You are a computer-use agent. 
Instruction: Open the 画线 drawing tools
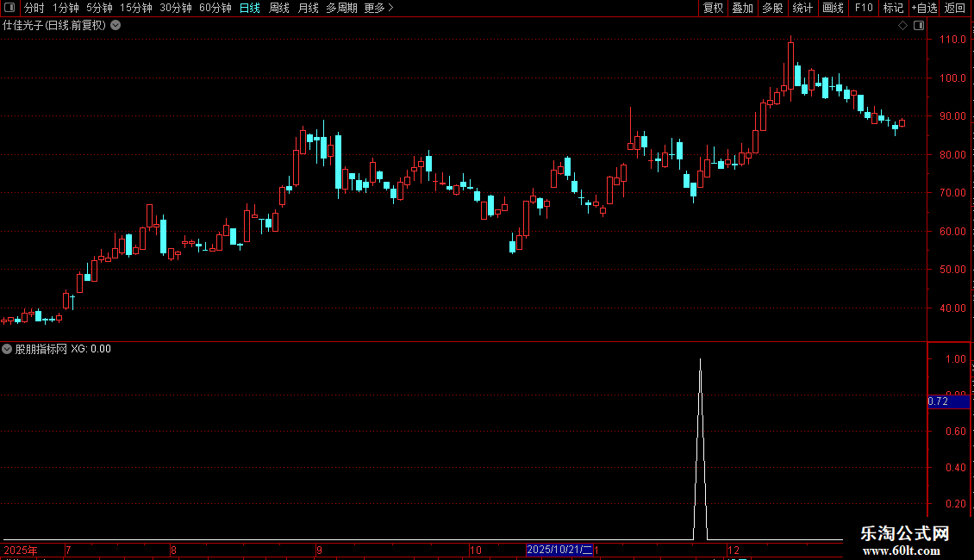833,8
